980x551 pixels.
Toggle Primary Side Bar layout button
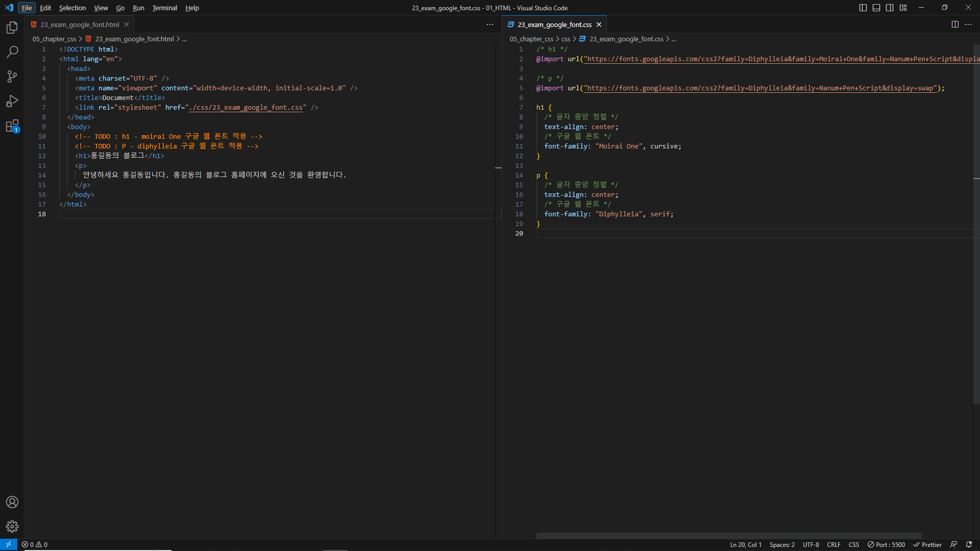coord(863,8)
